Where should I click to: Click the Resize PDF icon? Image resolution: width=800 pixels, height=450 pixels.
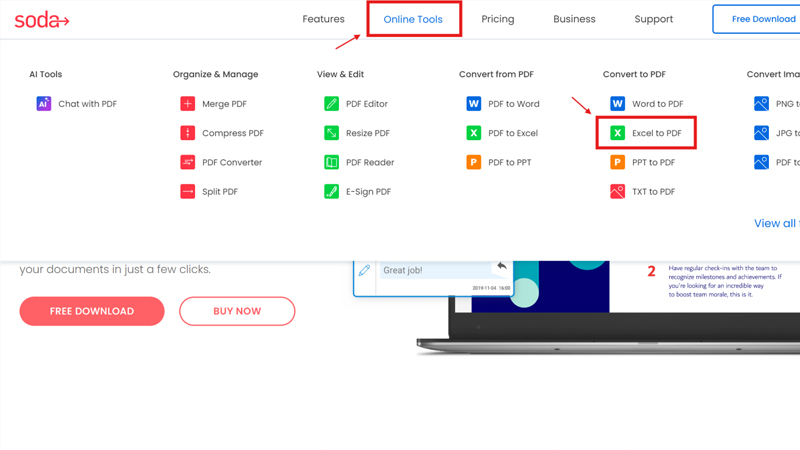[x=331, y=133]
